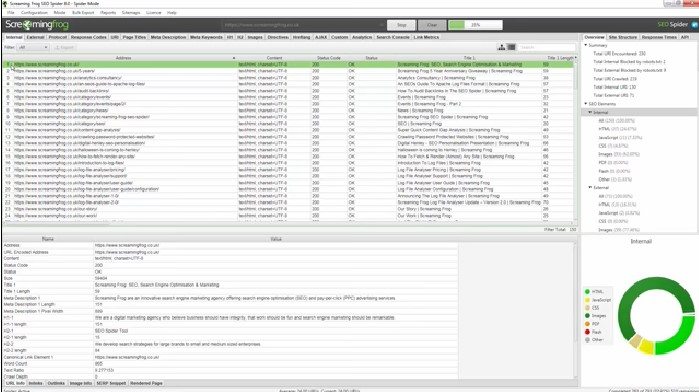Collapse the SEO Elements section
The height and width of the screenshot is (392, 699).
[586, 104]
